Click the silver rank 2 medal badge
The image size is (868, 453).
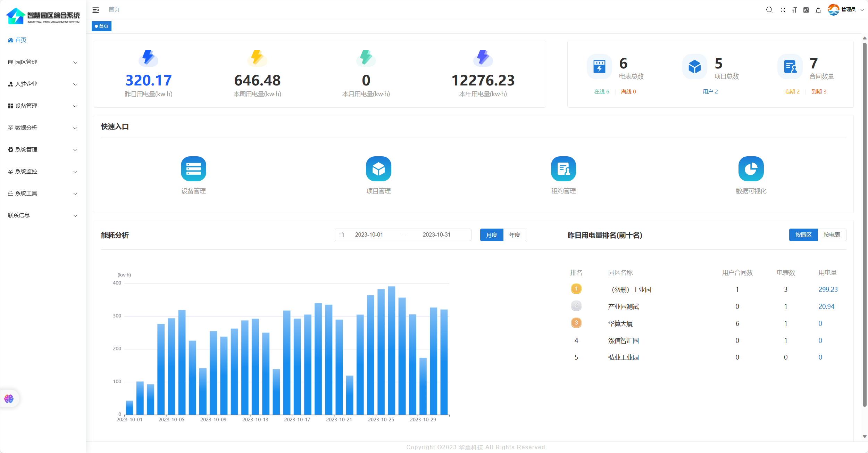pyautogui.click(x=576, y=306)
